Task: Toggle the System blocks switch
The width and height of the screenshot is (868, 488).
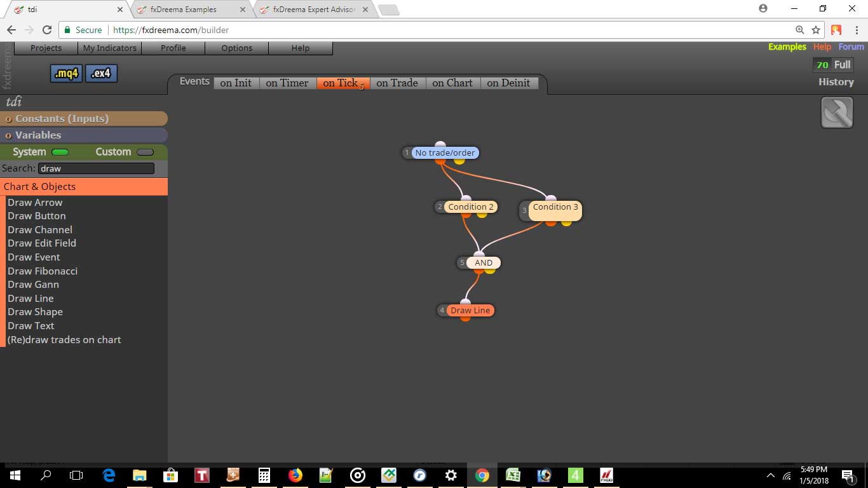Action: point(60,152)
